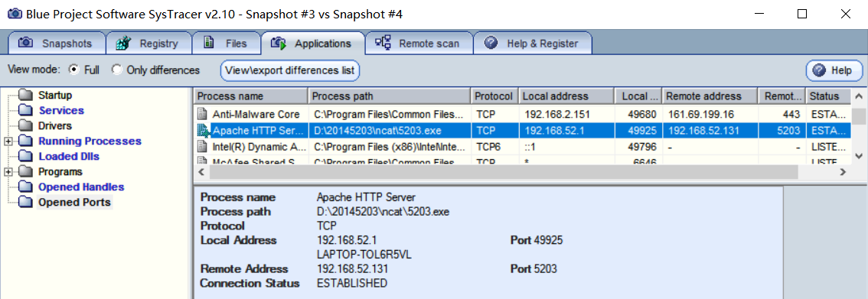Viewport: 868px width, 299px height.
Task: Click D:\20145203\ncat\5203.exe detail path
Action: click(x=383, y=212)
